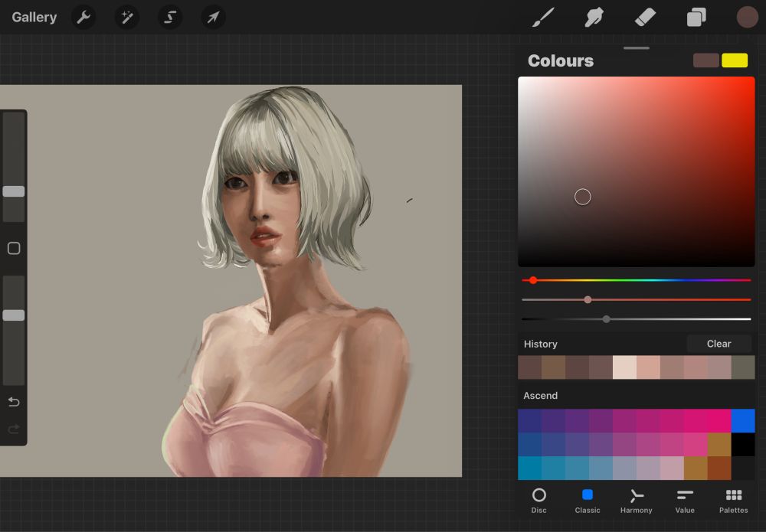Image resolution: width=766 pixels, height=532 pixels.
Task: Clear the colour History
Action: 719,344
